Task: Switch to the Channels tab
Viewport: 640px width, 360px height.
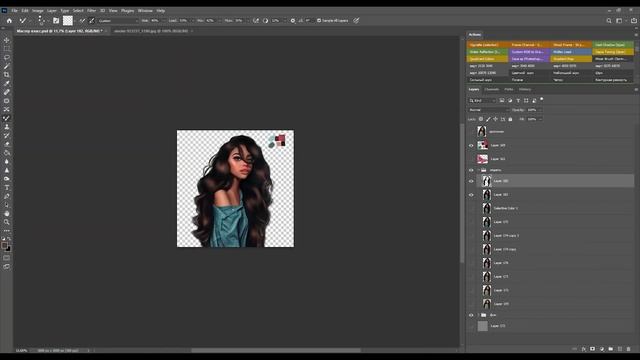Action: click(491, 89)
